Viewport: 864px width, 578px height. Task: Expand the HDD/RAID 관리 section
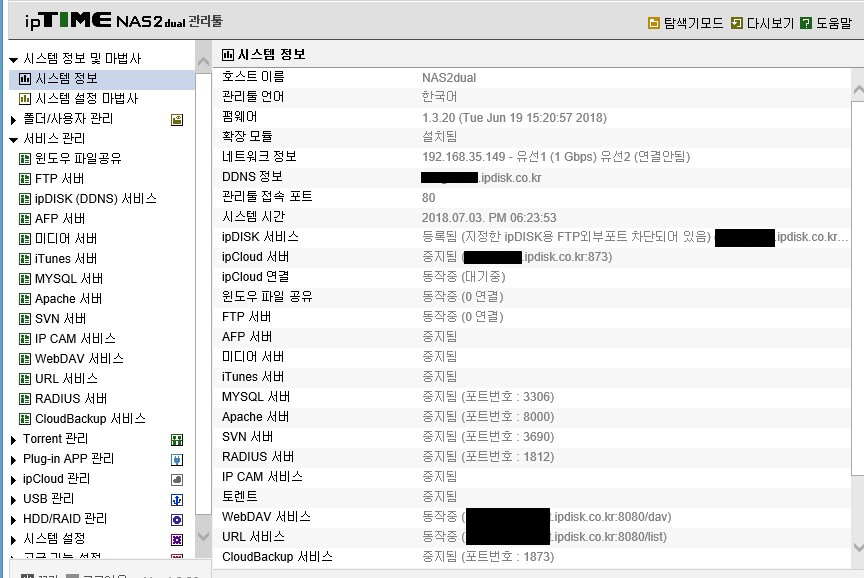tap(14, 520)
